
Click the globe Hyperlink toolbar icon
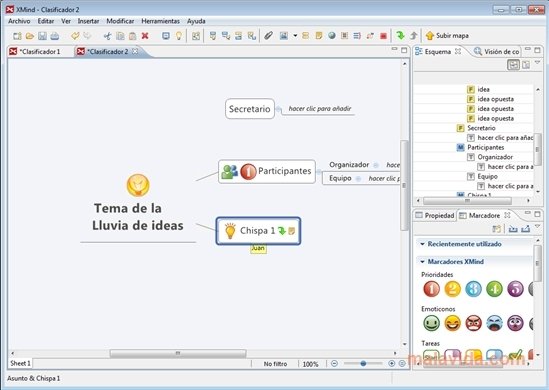point(332,36)
